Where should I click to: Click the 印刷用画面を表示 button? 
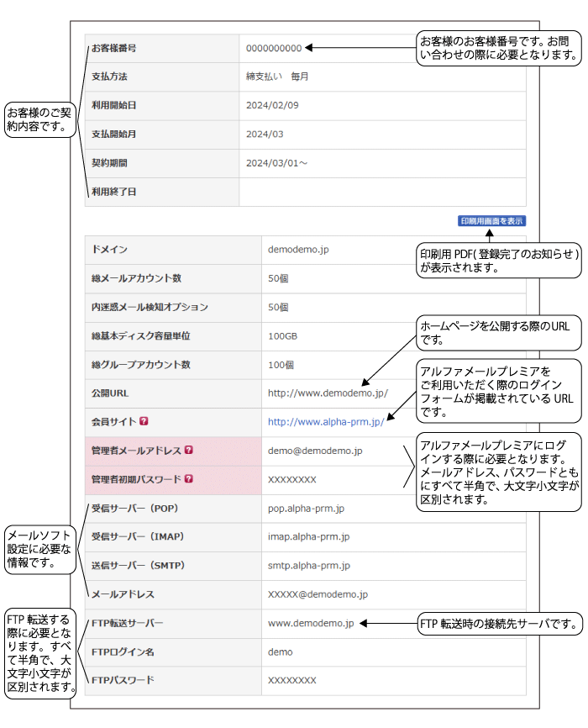491,221
